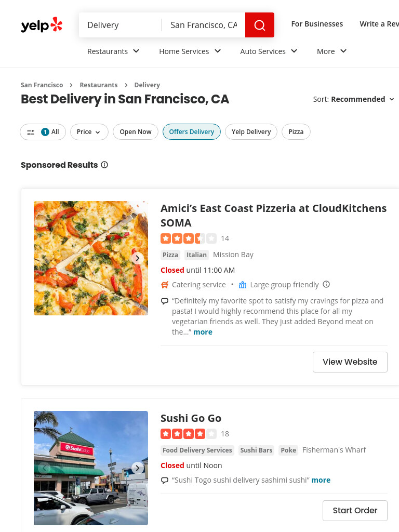
Task: Open the Sort: Recommended dropdown
Action: tap(353, 99)
